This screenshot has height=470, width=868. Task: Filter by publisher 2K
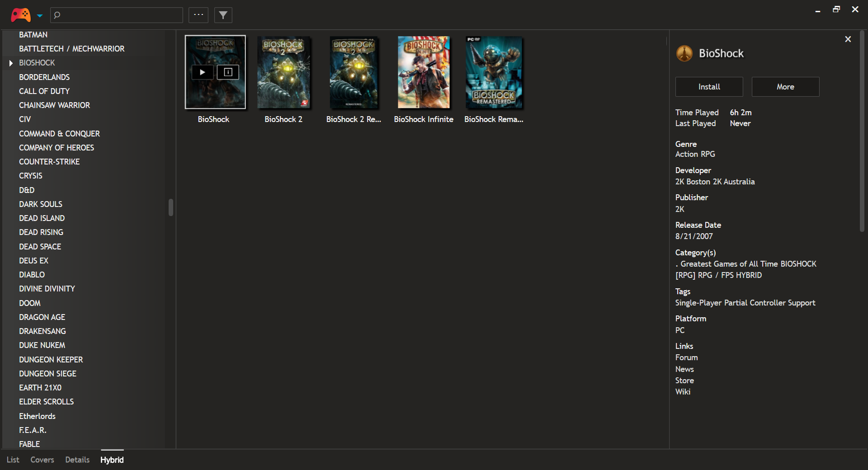click(680, 209)
